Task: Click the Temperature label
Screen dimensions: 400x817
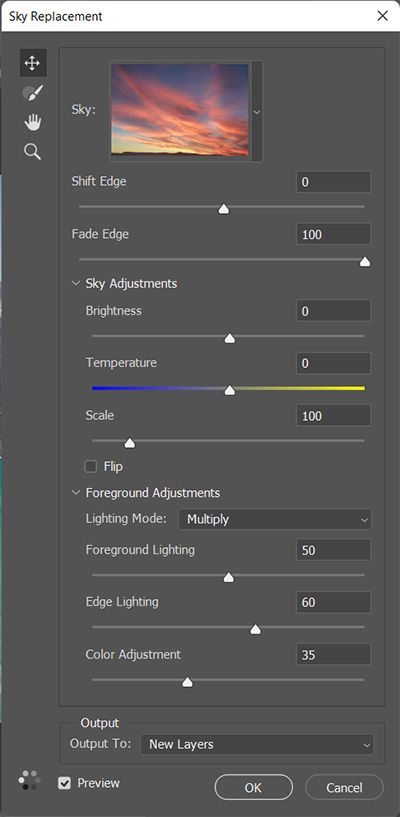Action: tap(121, 363)
